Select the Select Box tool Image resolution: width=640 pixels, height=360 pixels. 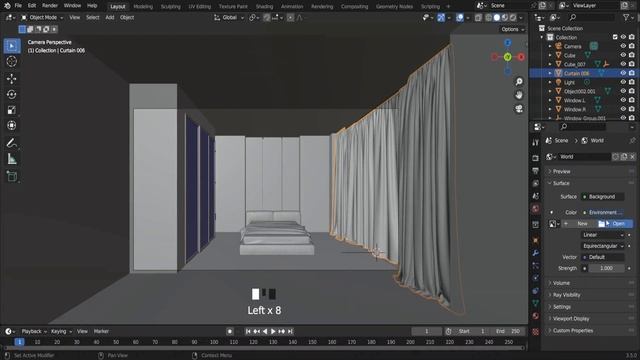coord(12,46)
